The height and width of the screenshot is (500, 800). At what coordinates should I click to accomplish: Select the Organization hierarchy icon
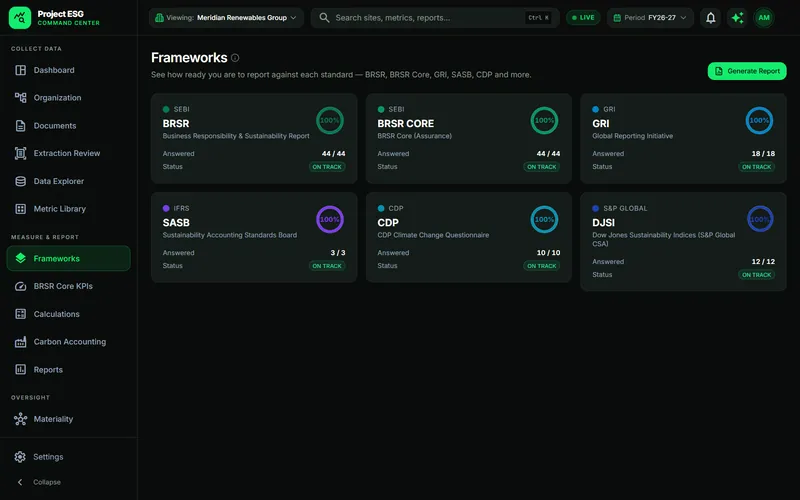click(20, 97)
